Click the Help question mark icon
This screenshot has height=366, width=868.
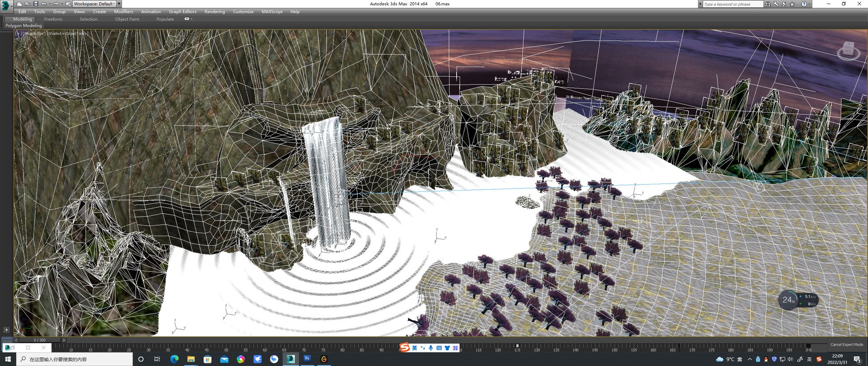click(x=804, y=4)
